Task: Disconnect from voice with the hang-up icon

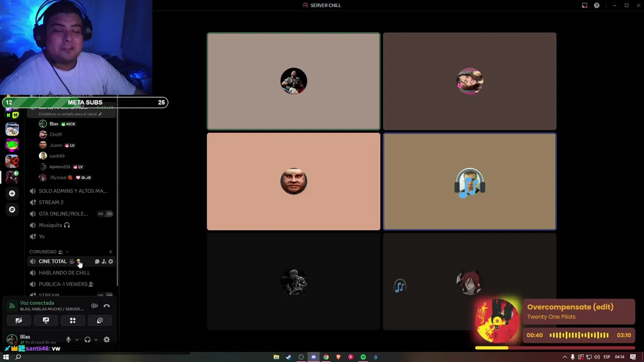Action: click(107, 306)
